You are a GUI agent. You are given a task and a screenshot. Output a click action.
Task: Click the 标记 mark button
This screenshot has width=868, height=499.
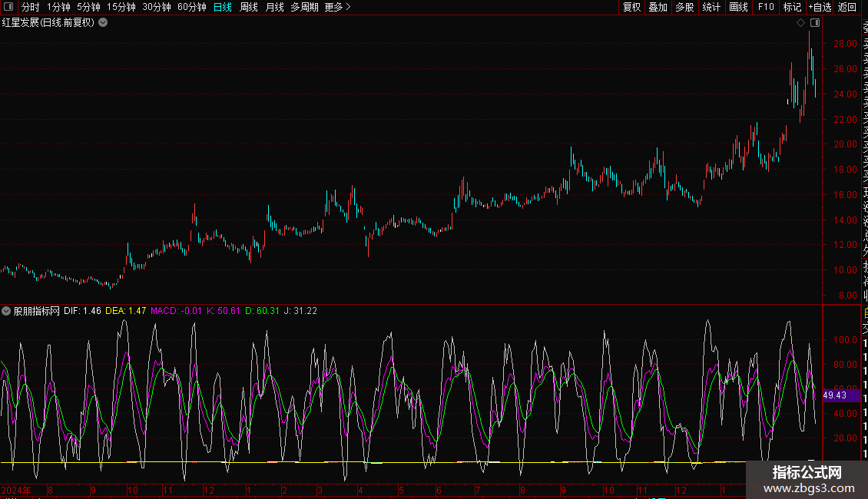click(792, 7)
